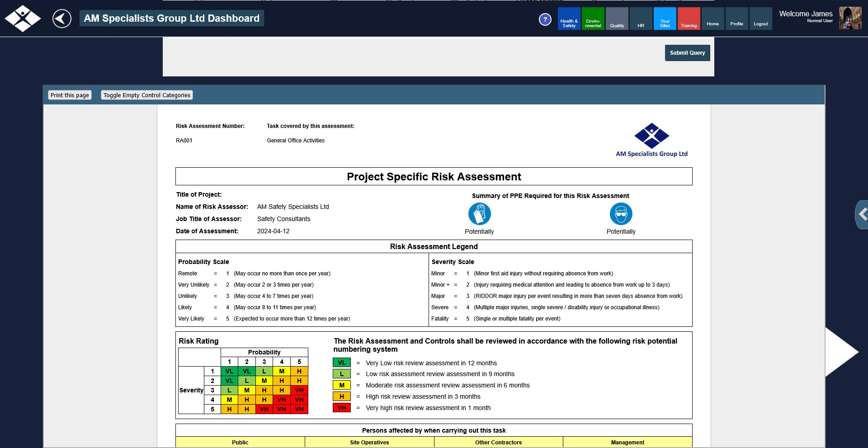The width and height of the screenshot is (868, 448).
Task: Click the AM Specialists diamond logo in header
Action: click(x=23, y=19)
